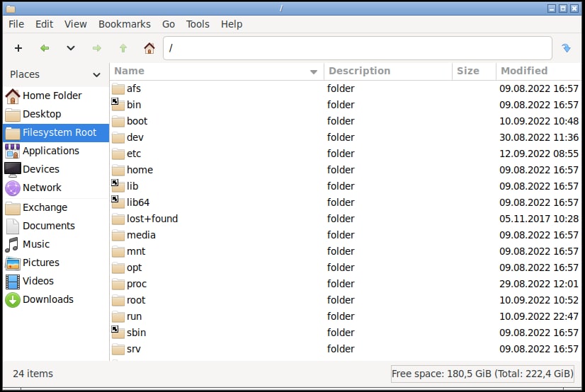Select the lib64 symlink folder icon

[x=118, y=202]
